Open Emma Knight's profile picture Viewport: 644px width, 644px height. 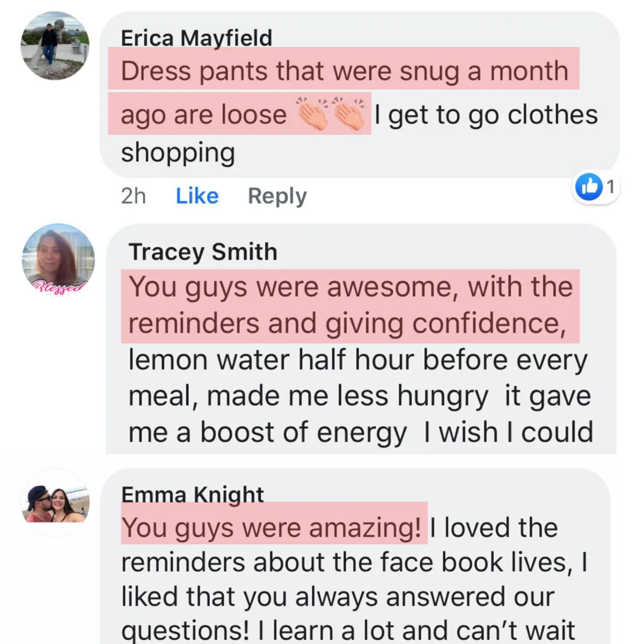point(56,503)
